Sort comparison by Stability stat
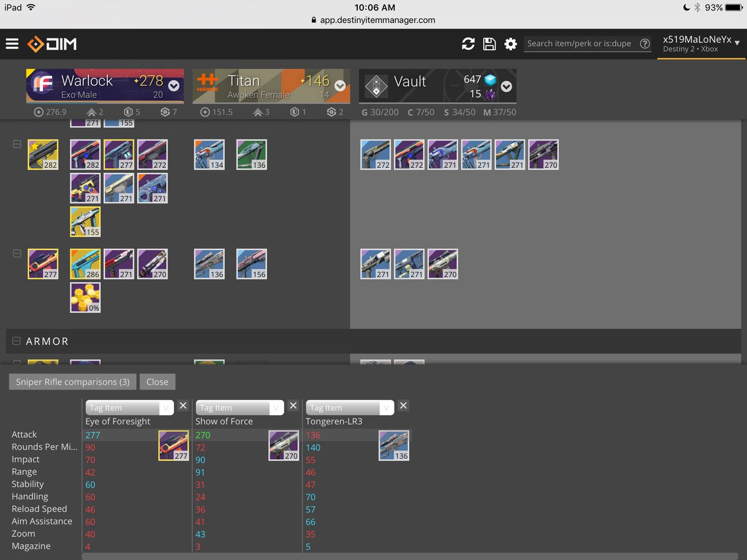This screenshot has height=560, width=747. tap(28, 484)
